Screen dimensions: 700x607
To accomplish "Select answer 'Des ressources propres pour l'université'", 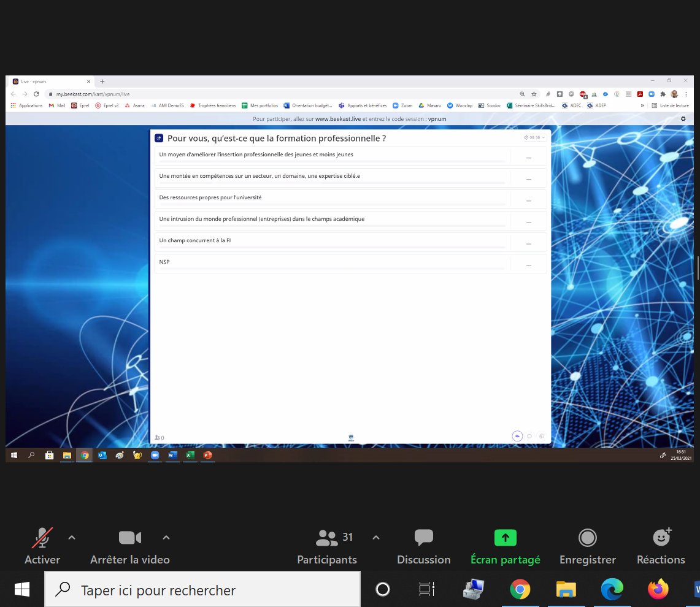I will (350, 199).
